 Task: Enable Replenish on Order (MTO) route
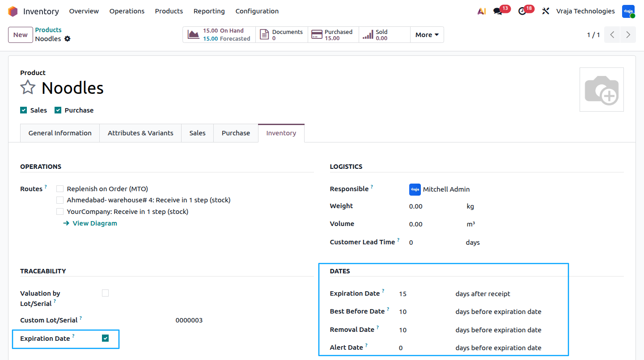coord(60,189)
